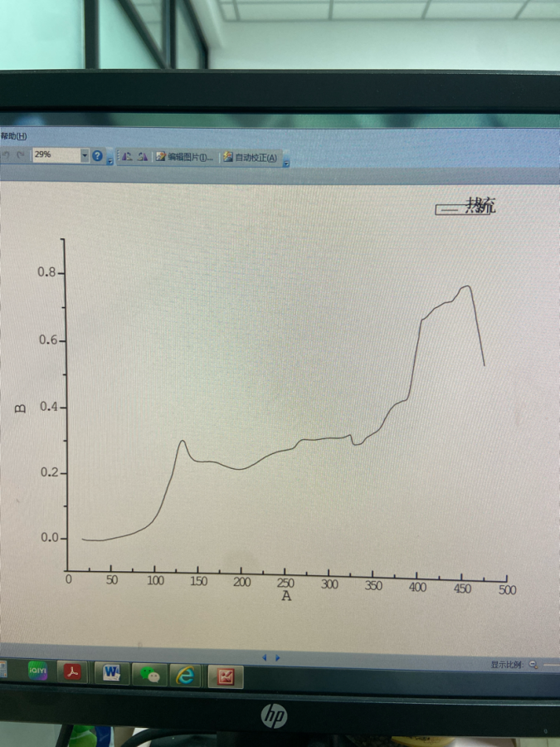Click the y-axis tick value 0.4
The height and width of the screenshot is (747, 560).
tap(49, 407)
